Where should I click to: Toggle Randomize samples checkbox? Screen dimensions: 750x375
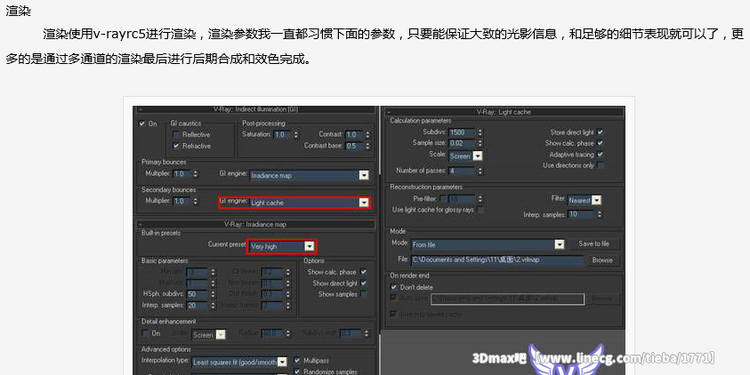tap(297, 371)
